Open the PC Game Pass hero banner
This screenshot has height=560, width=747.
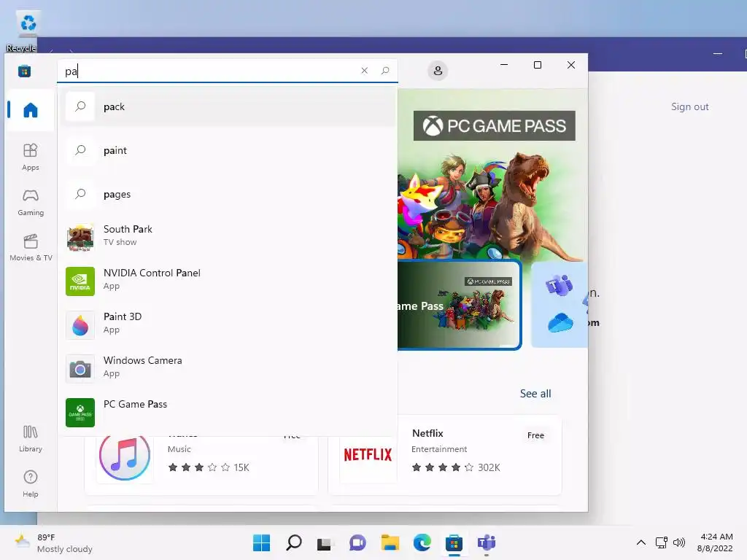tap(492, 174)
